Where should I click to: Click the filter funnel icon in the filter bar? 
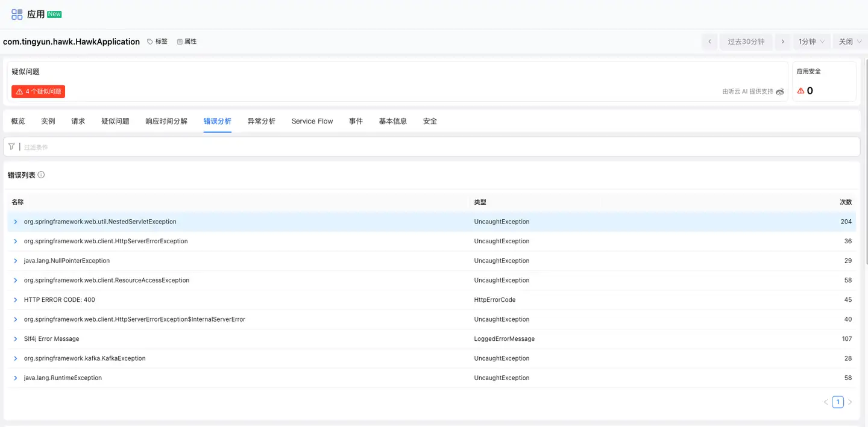tap(11, 146)
